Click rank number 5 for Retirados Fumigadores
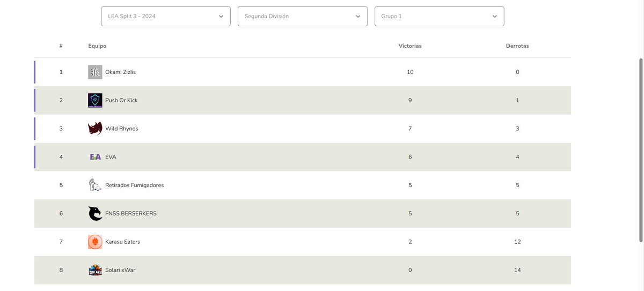Screen dimensions: 644x291 61,185
